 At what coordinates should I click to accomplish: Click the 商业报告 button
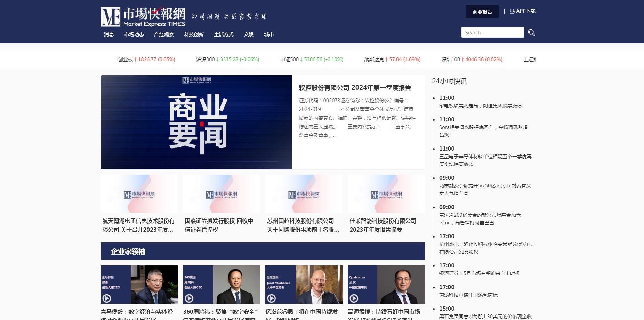[x=482, y=11]
